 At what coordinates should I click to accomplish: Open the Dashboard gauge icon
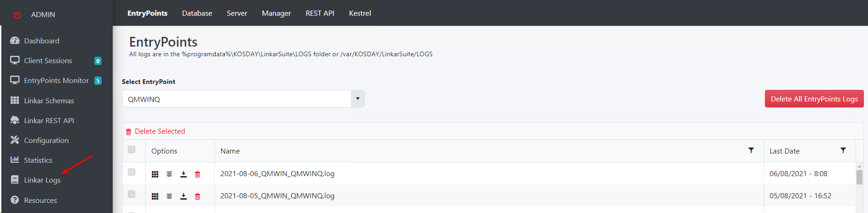click(x=15, y=41)
